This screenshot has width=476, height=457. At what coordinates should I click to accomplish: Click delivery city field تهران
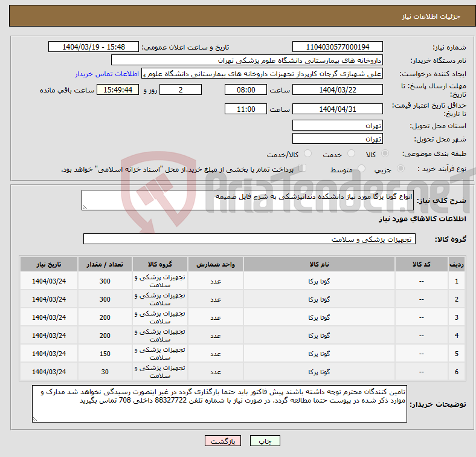[x=337, y=138]
